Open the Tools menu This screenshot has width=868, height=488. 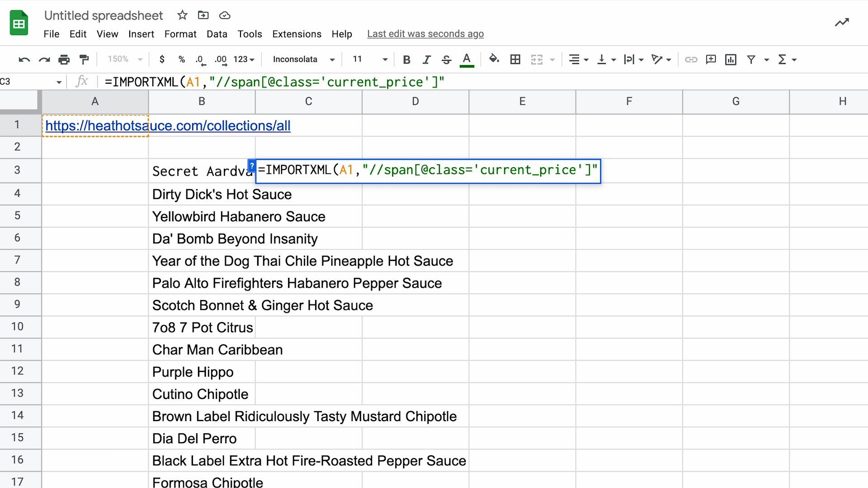pyautogui.click(x=250, y=34)
